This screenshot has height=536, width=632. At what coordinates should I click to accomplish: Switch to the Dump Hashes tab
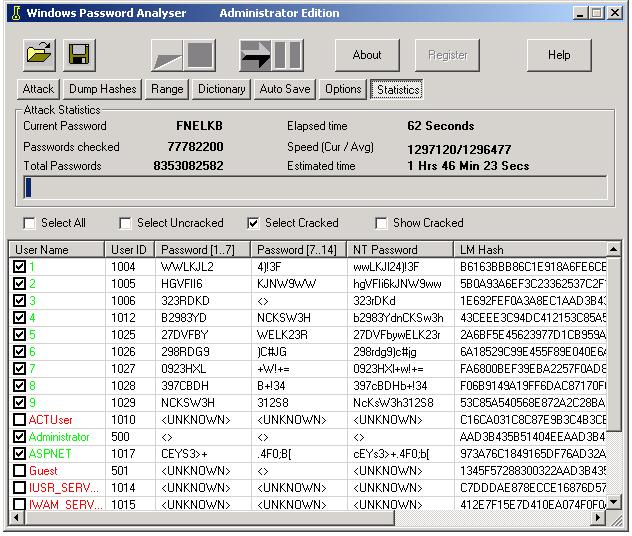(x=103, y=89)
